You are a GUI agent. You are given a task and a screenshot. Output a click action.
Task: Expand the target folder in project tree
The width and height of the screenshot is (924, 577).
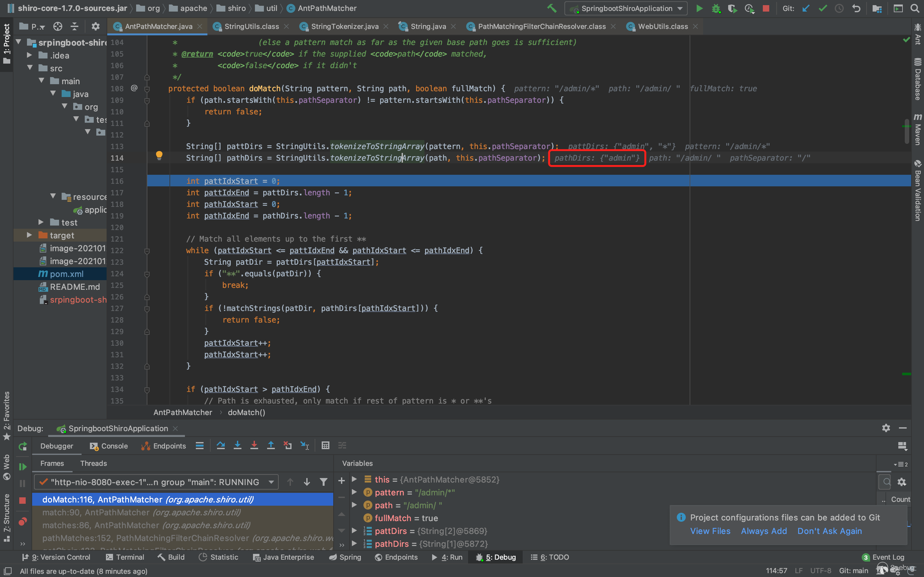click(29, 235)
